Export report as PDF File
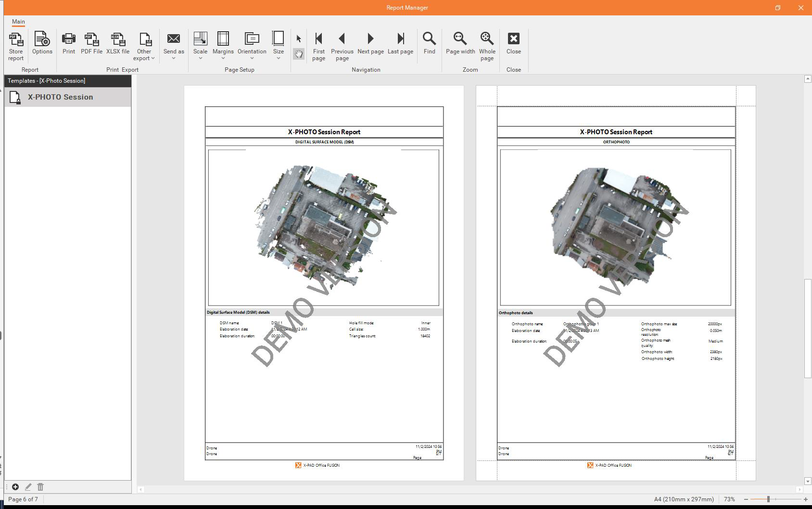Viewport: 812px width, 509px height. 91,43
